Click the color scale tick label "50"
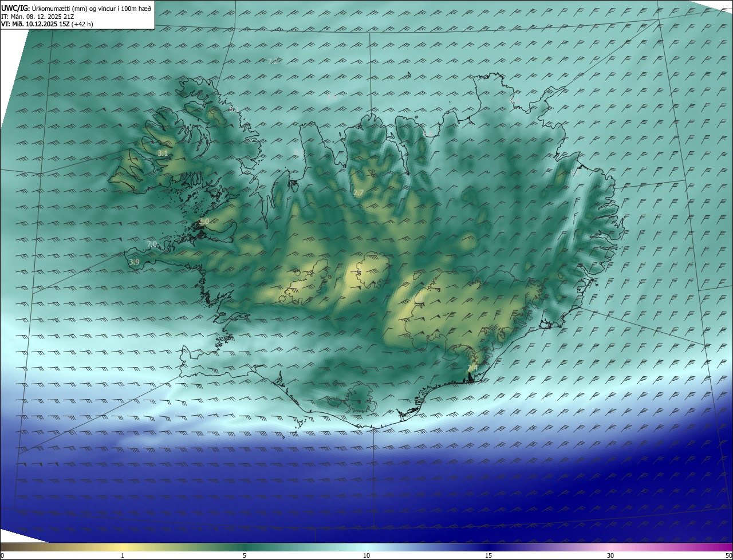The height and width of the screenshot is (560, 733). [728, 555]
